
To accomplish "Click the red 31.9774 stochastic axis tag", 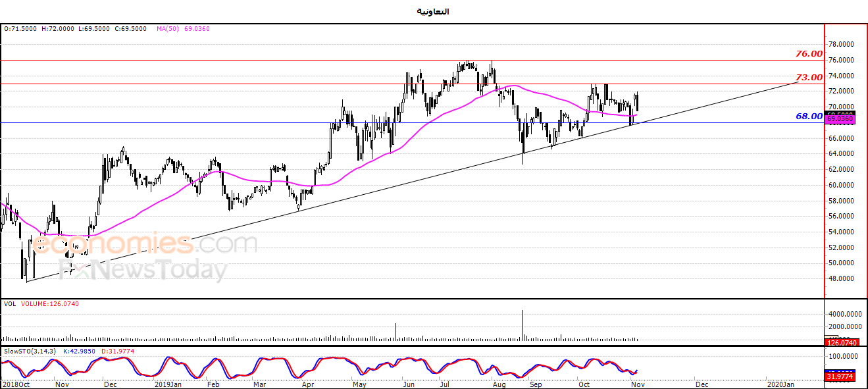I will point(840,376).
